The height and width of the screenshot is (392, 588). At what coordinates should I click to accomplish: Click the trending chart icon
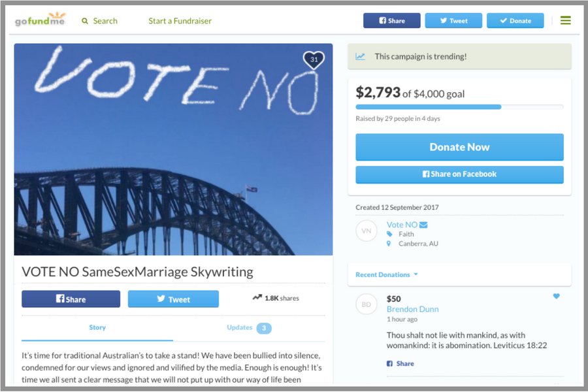coord(361,57)
